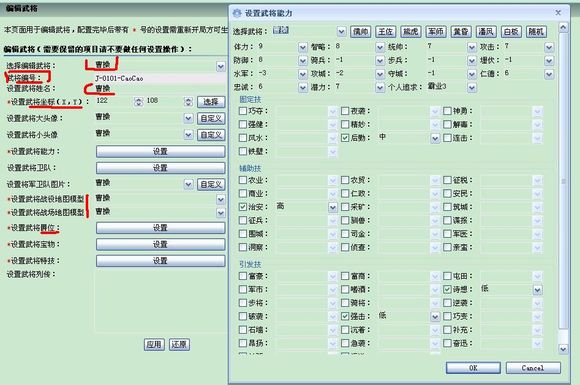The width and height of the screenshot is (580, 385).
Task: Click the X coordinate stepper for 122
Action: coord(138,102)
